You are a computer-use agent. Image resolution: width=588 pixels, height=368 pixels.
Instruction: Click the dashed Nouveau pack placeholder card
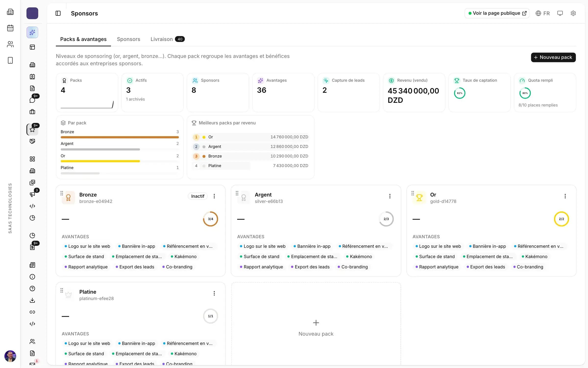316,324
